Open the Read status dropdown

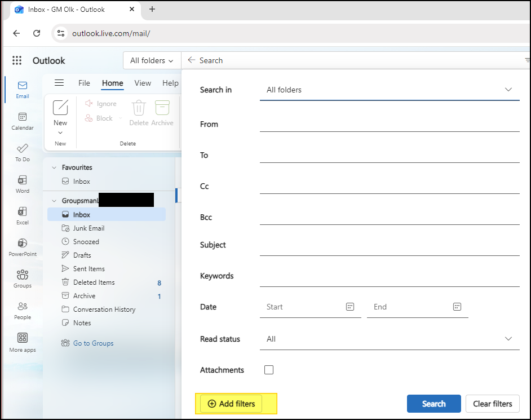pyautogui.click(x=390, y=339)
